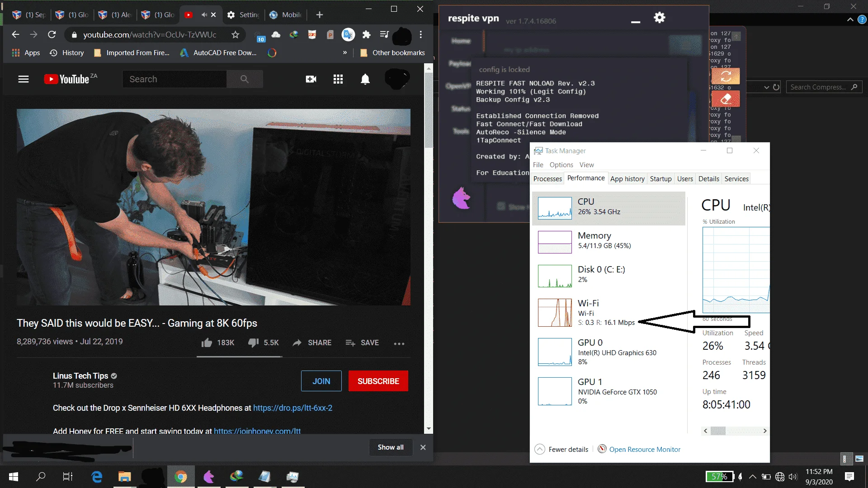
Task: Mute the YouTube tab speaker icon
Action: (x=204, y=14)
